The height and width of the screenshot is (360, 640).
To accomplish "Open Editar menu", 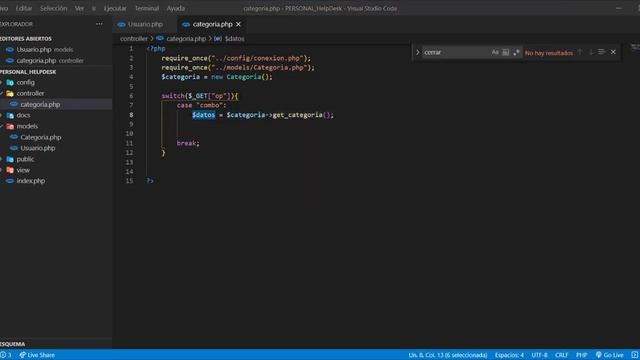I will (24, 8).
